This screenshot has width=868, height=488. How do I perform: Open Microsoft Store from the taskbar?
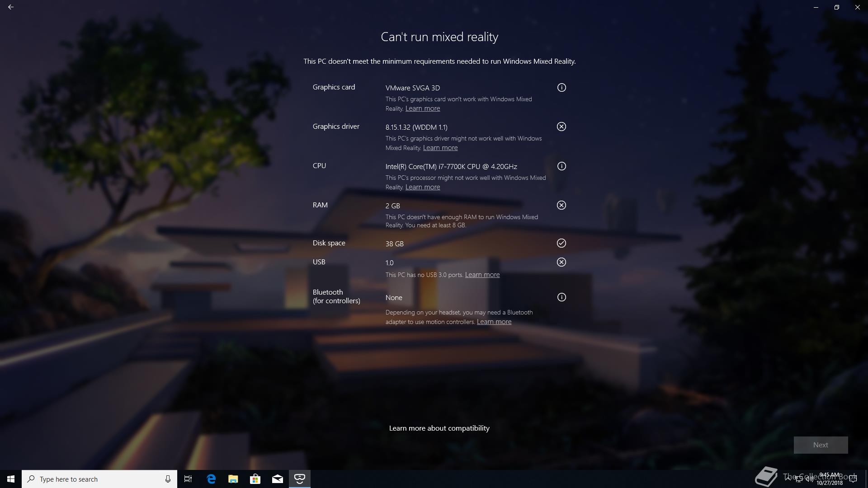pyautogui.click(x=255, y=479)
